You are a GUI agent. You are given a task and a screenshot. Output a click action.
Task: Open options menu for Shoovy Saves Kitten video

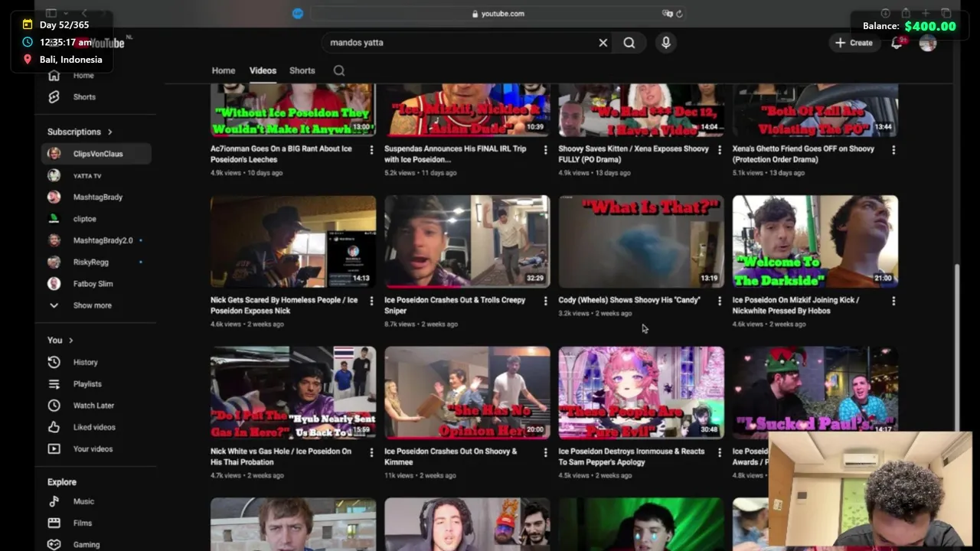[x=720, y=150]
